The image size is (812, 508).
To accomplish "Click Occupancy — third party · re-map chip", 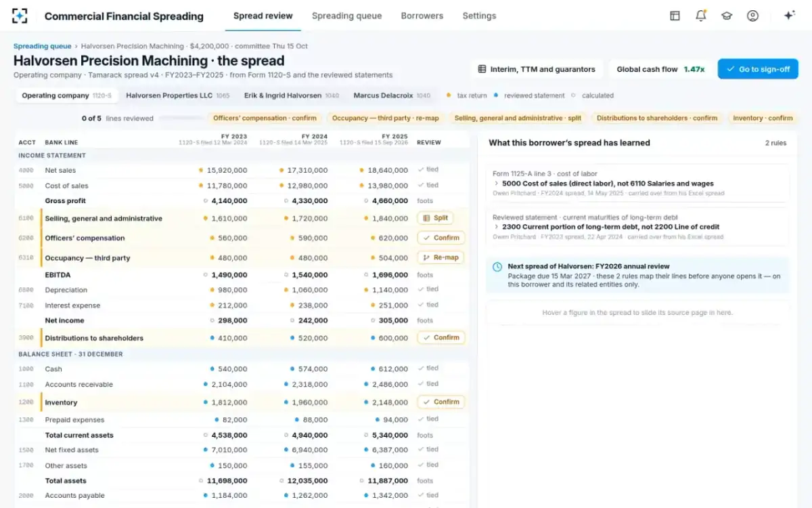I will [385, 118].
